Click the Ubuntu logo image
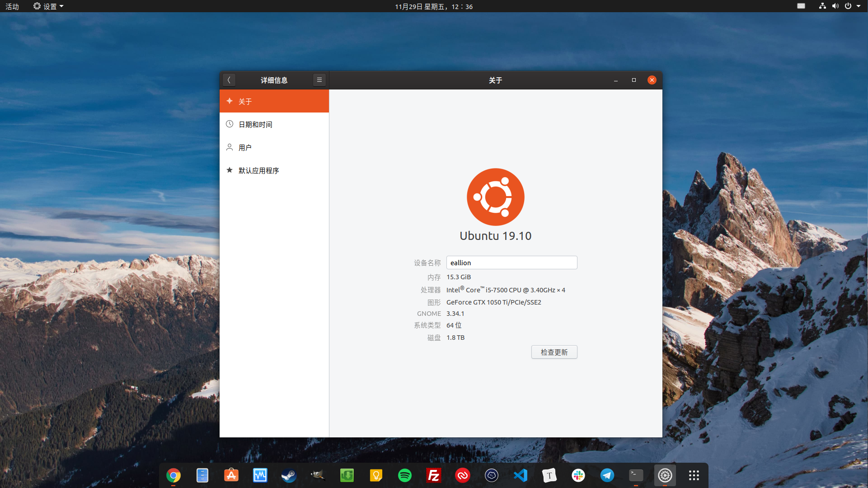868x488 pixels. [496, 197]
